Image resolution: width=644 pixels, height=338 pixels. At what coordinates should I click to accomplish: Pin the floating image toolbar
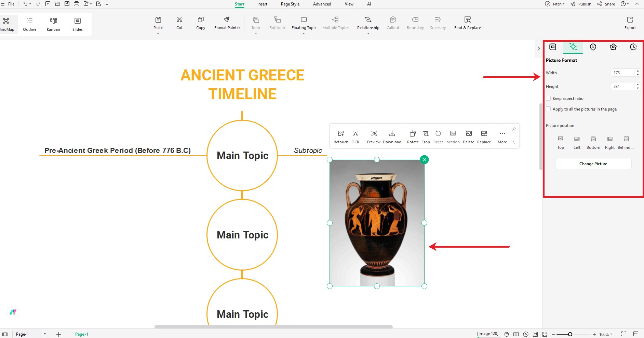pyautogui.click(x=514, y=129)
